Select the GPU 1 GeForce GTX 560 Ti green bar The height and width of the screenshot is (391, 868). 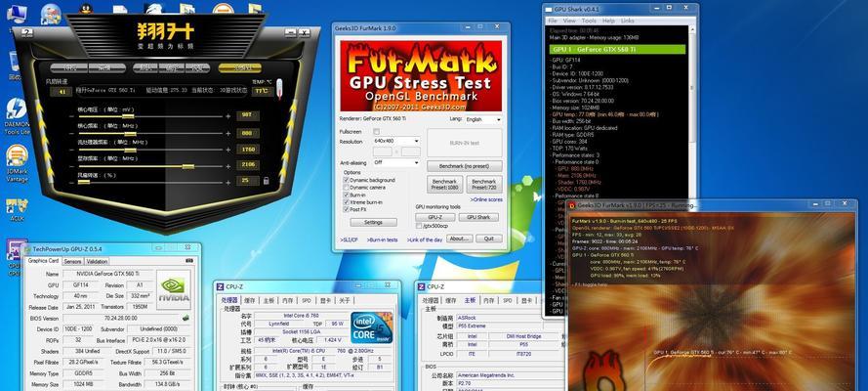point(617,49)
